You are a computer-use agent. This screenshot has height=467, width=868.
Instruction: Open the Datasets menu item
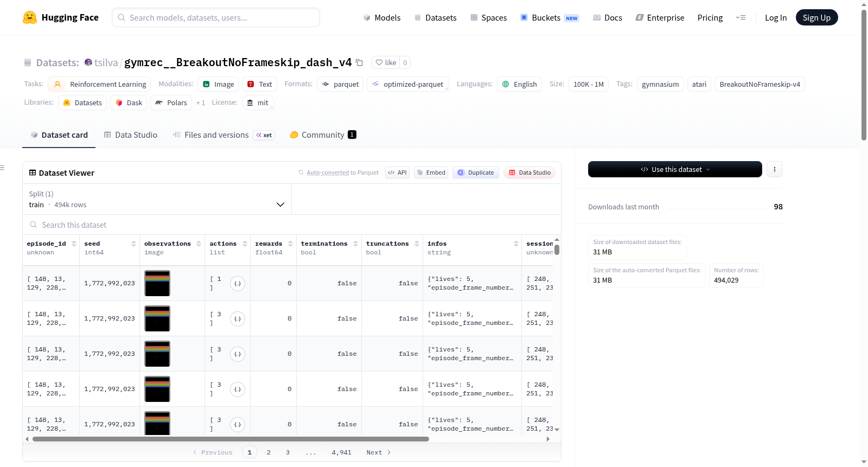(x=435, y=18)
